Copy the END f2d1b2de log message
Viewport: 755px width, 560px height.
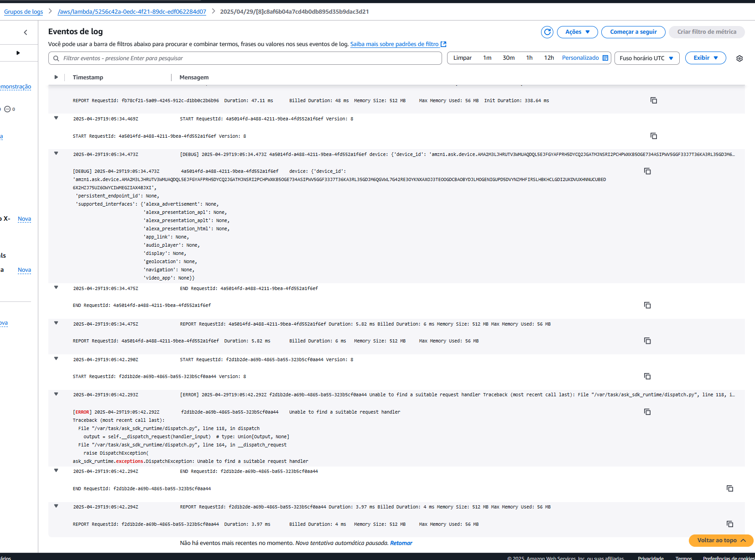730,488
